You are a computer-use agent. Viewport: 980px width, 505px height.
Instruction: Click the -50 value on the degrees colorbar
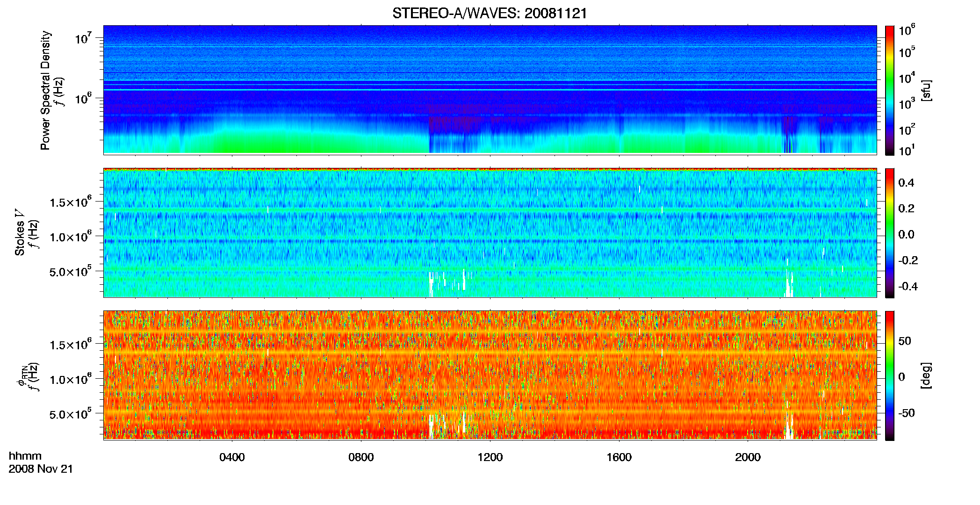[x=906, y=413]
